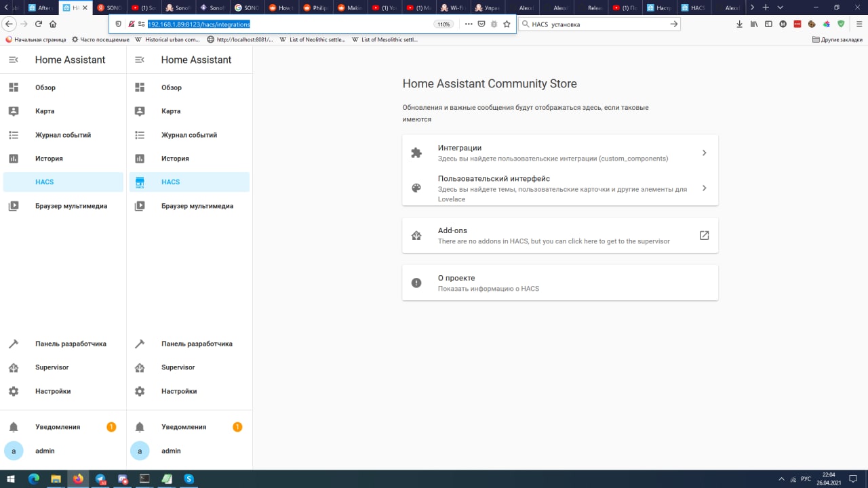Open the list-all-tabs dropdown arrow

click(781, 7)
